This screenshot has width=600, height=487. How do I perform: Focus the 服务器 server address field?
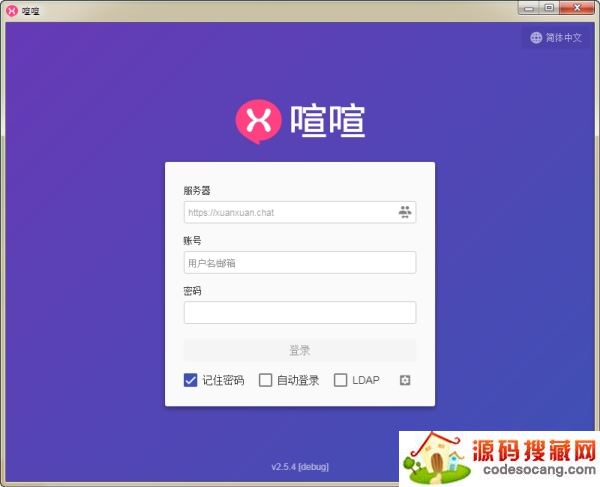click(300, 212)
